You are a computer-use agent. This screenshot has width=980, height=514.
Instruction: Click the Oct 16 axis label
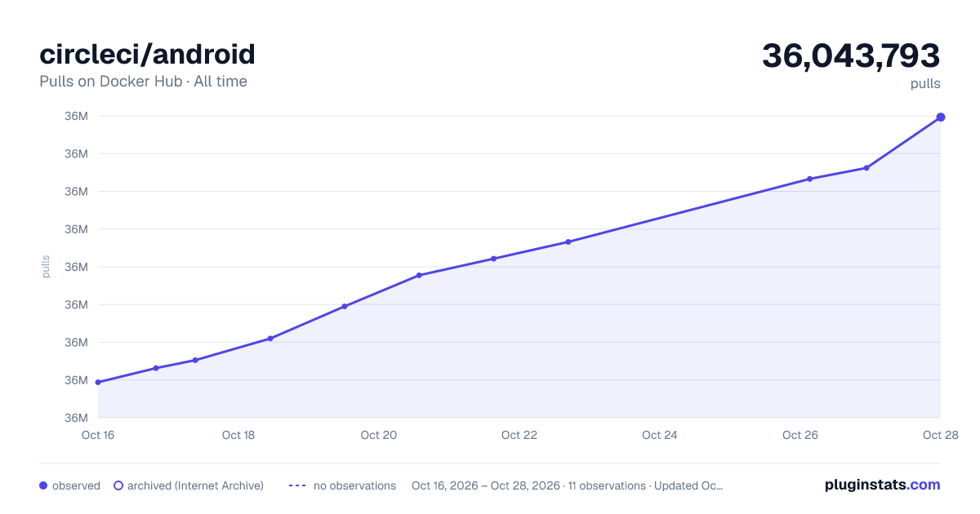point(98,435)
